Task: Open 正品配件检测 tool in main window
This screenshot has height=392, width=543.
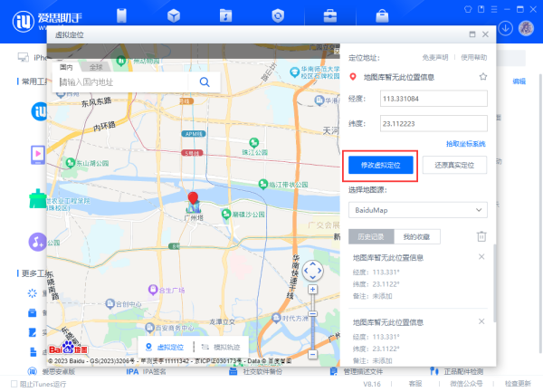Action: coord(457,371)
